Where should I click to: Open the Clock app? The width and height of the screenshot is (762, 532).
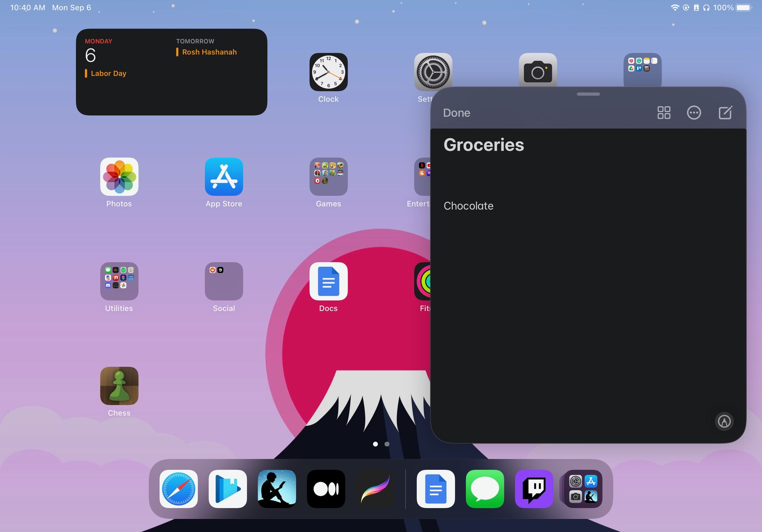coord(328,72)
